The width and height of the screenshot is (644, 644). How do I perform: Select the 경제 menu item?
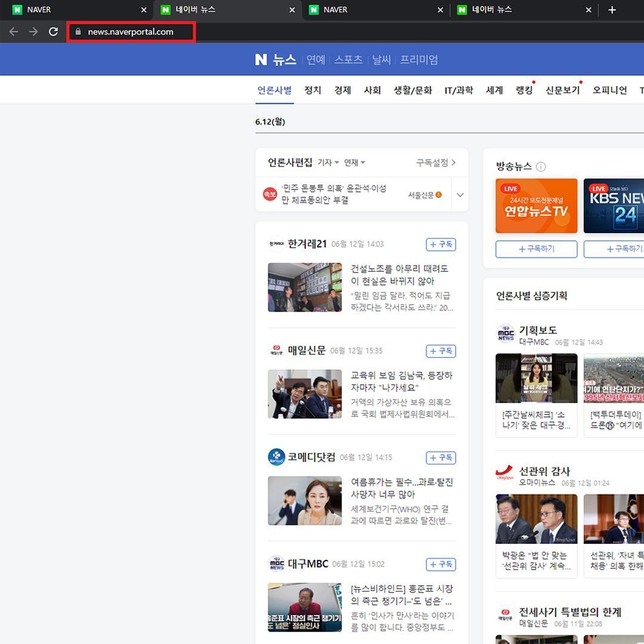point(342,90)
